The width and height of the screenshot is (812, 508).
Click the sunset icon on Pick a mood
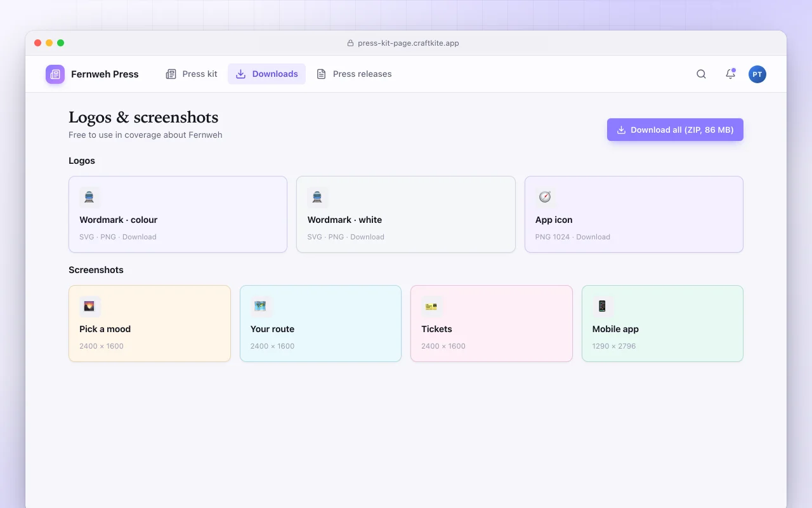click(x=89, y=306)
